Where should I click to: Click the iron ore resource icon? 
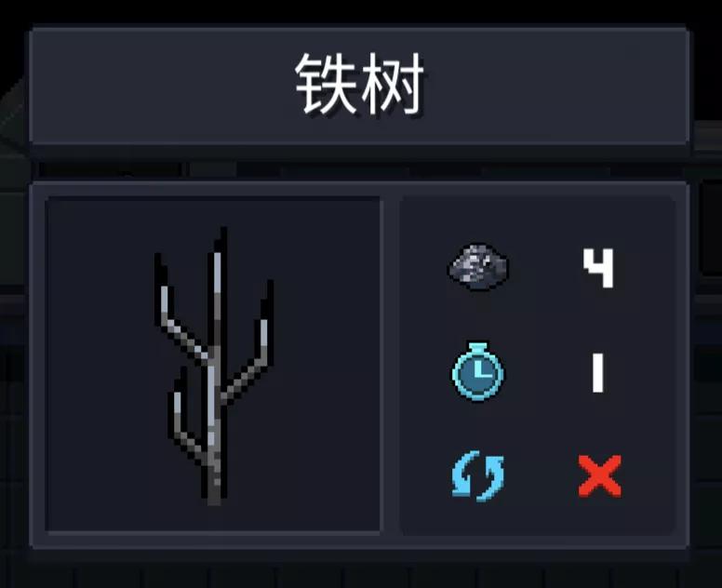[x=478, y=267]
